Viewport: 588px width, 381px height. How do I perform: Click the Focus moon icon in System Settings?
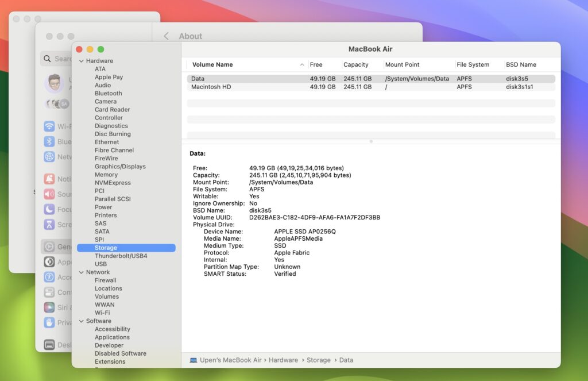click(49, 209)
